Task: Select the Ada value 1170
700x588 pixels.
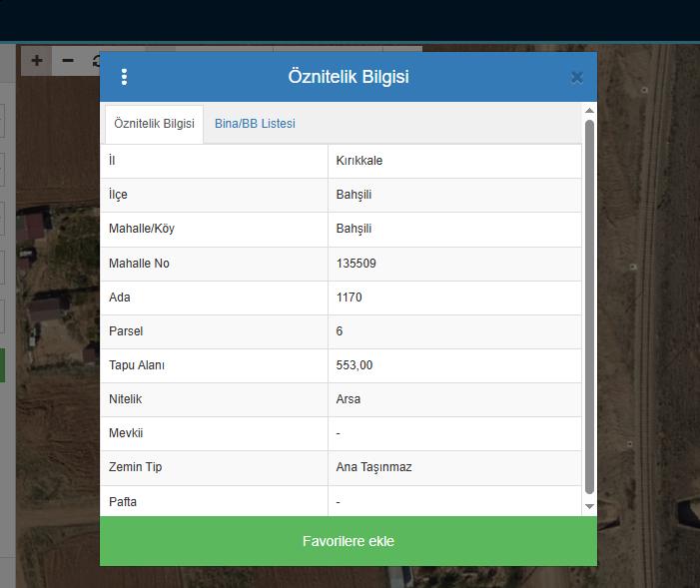Action: pos(350,297)
